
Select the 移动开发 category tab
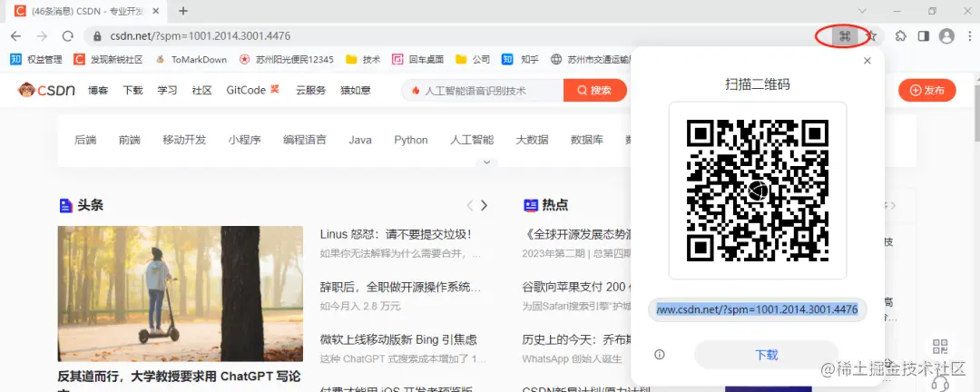coord(184,140)
